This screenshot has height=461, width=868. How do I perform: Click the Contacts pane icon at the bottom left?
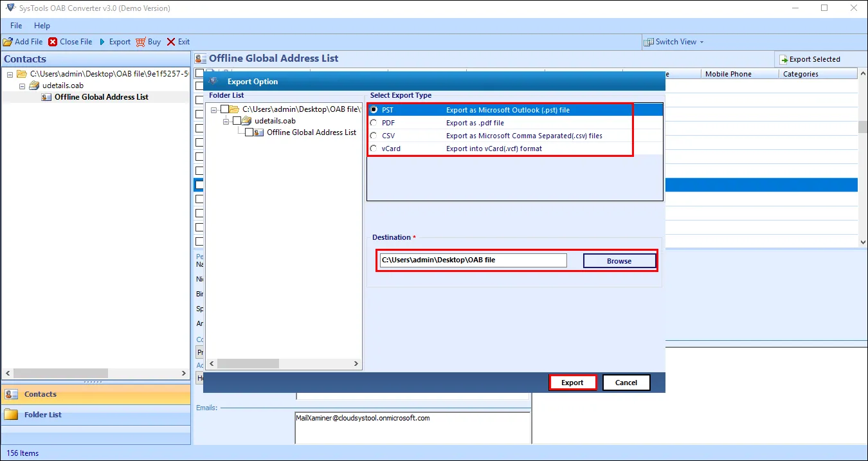(11, 394)
